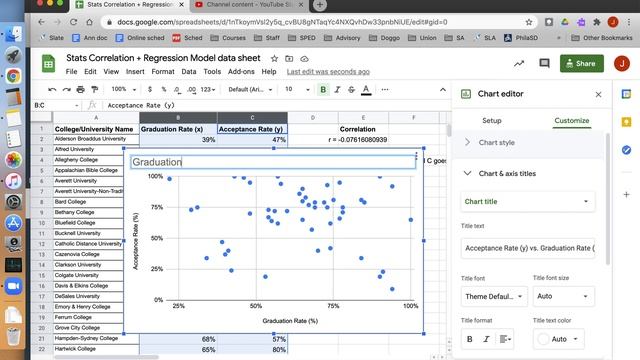Open the Insert menu

(135, 71)
